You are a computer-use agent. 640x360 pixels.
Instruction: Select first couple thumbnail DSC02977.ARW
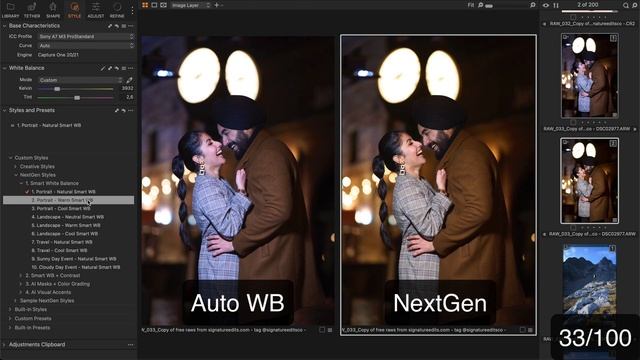tap(589, 76)
